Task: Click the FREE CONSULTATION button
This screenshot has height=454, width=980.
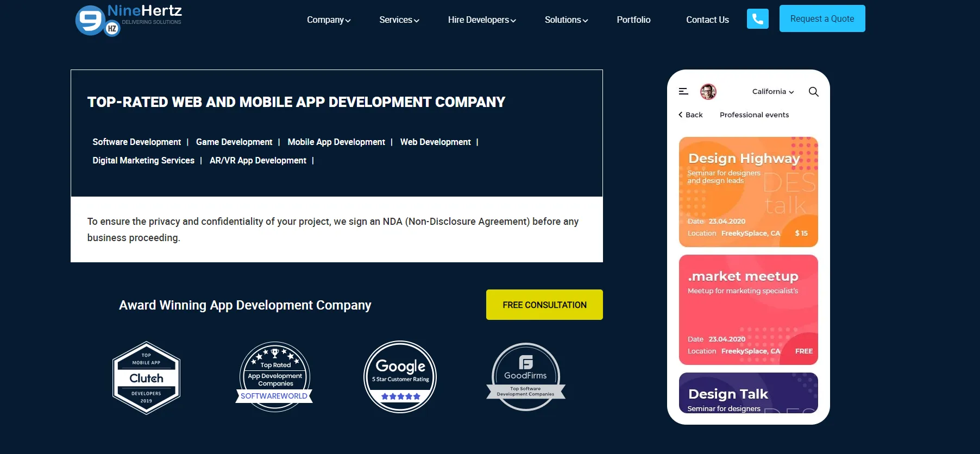Action: tap(544, 305)
